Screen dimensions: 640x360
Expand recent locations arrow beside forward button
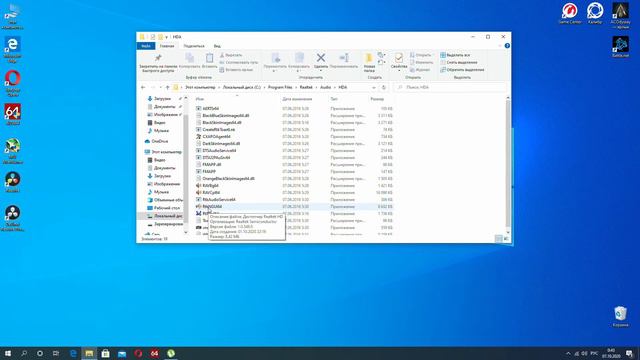(x=160, y=87)
